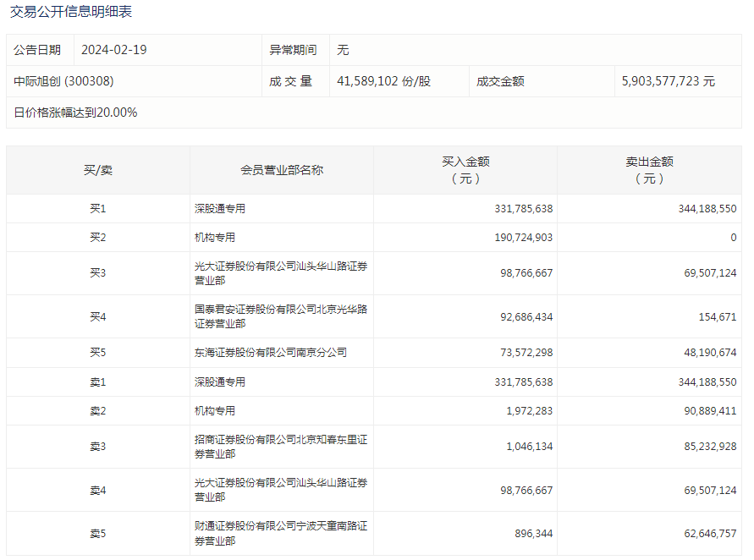Click amount value 5,903,577,723 元
Viewport: 754px width, 560px height.
[x=669, y=81]
